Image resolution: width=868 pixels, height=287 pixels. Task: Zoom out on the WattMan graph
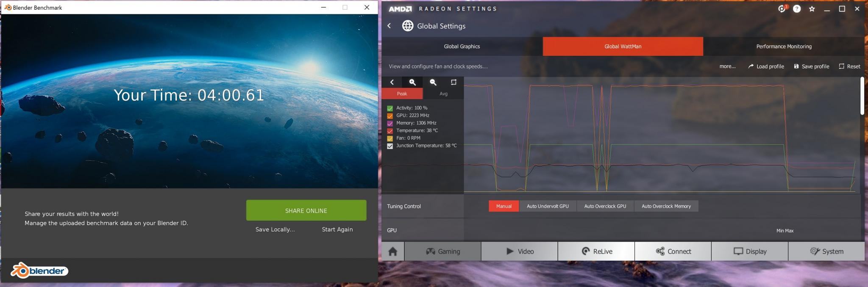pos(433,82)
